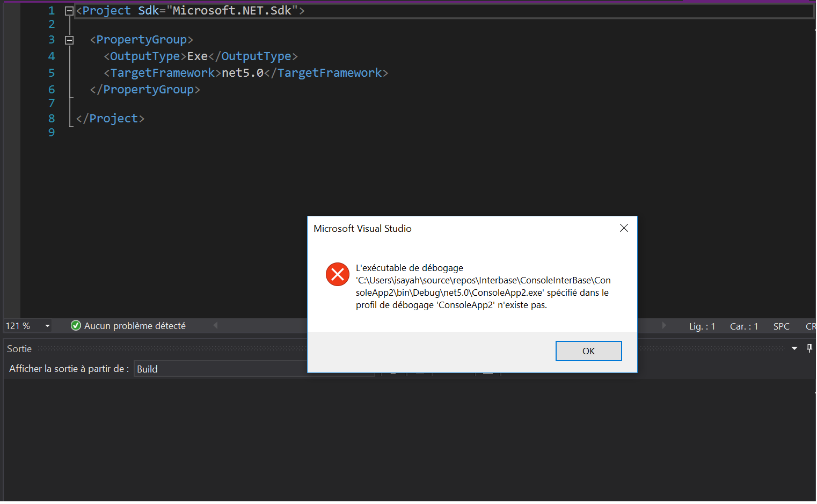This screenshot has width=817, height=504.
Task: Select the Sortie panel tab
Action: point(19,348)
